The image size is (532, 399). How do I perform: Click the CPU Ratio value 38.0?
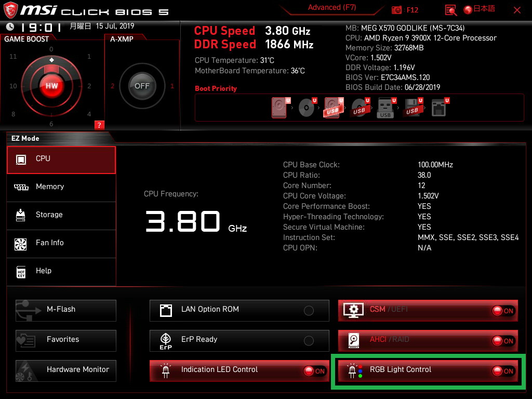click(424, 175)
